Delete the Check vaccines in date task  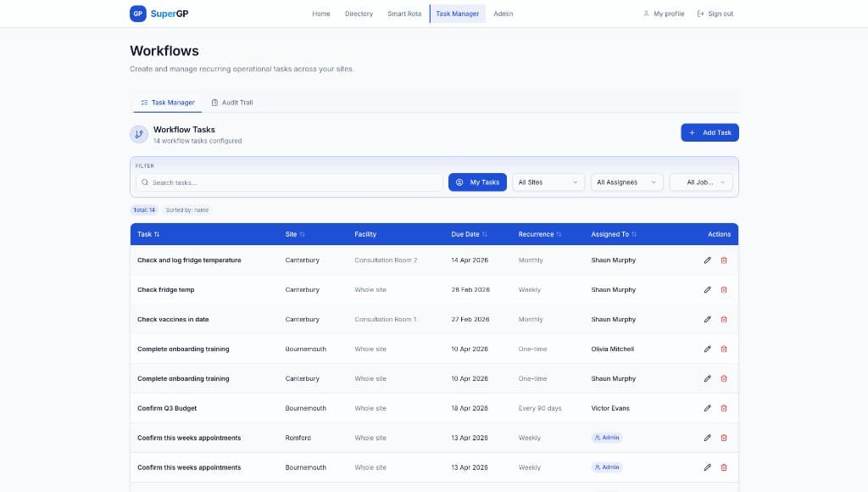(x=724, y=320)
